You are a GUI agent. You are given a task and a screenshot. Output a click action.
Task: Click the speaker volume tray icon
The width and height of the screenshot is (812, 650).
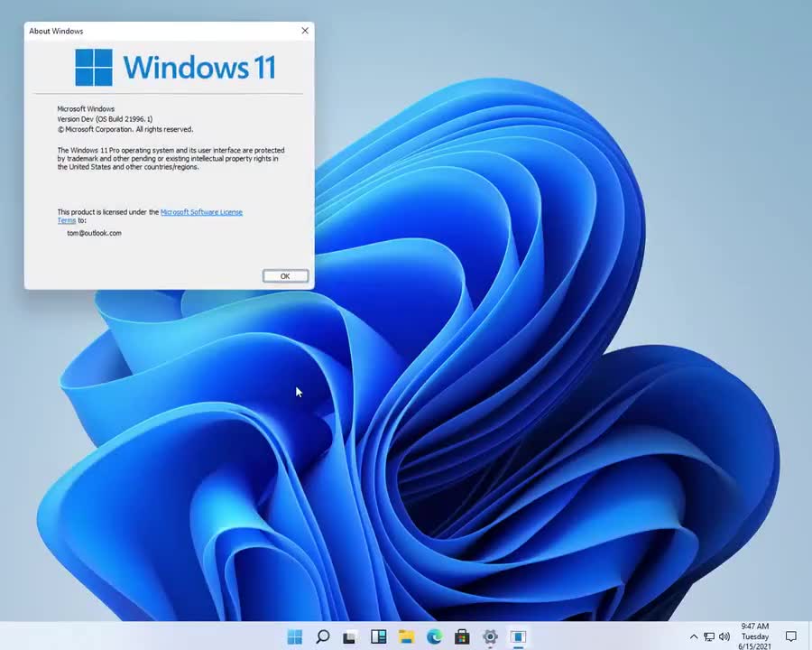point(724,636)
